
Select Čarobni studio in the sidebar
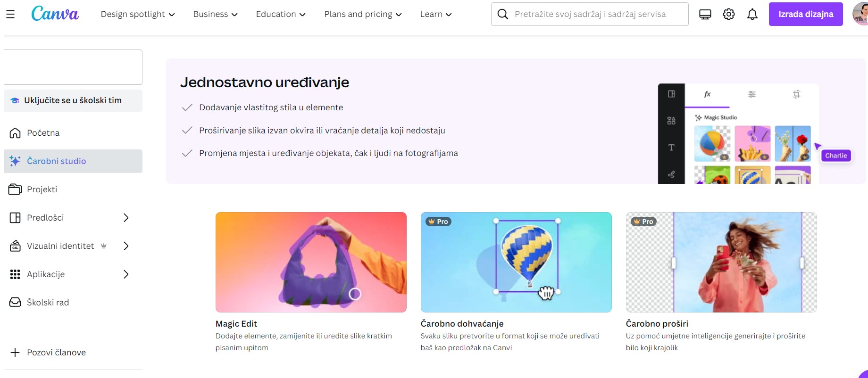coord(73,161)
